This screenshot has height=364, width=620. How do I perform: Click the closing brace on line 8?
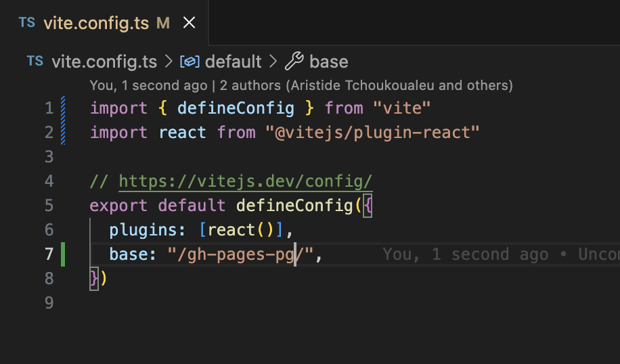[x=94, y=279]
